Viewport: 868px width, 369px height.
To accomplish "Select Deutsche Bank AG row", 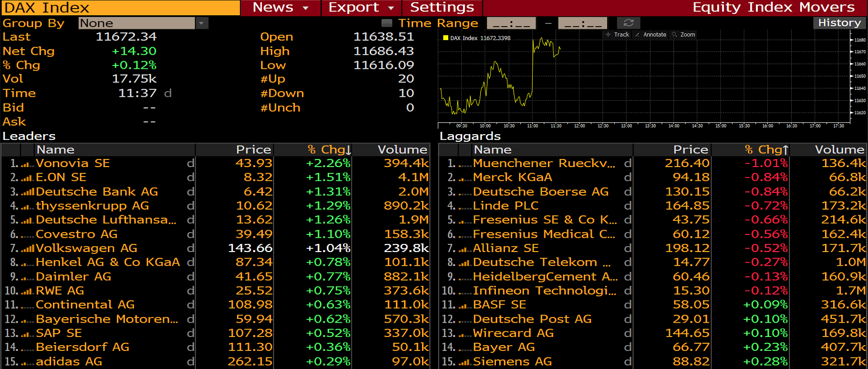I will point(215,192).
